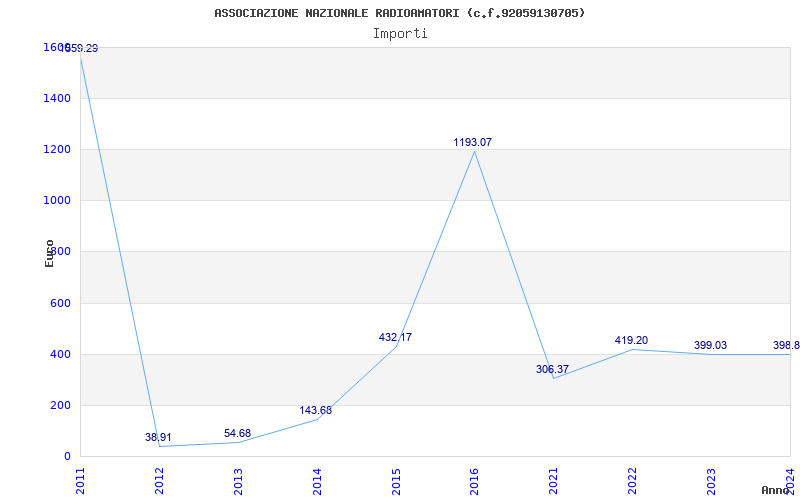This screenshot has height=500, width=800.
Task: Click x-axis year label 2021
Action: pyautogui.click(x=554, y=481)
